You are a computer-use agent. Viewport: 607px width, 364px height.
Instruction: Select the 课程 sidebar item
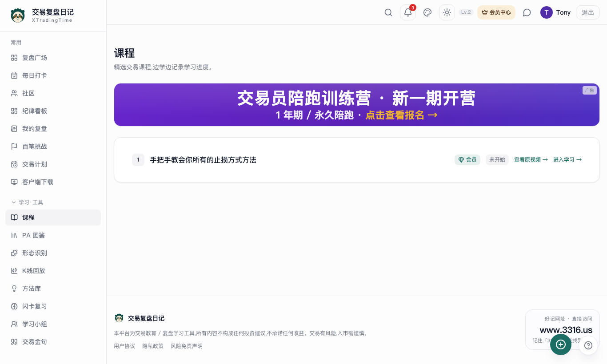(x=53, y=218)
